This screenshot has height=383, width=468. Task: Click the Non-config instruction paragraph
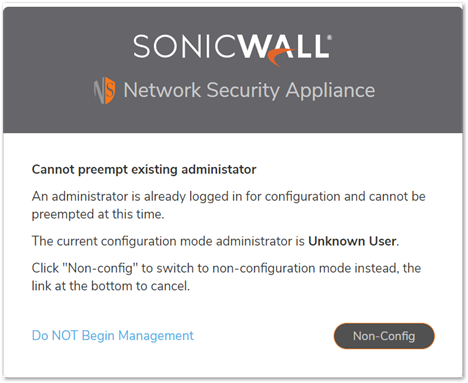coord(226,277)
